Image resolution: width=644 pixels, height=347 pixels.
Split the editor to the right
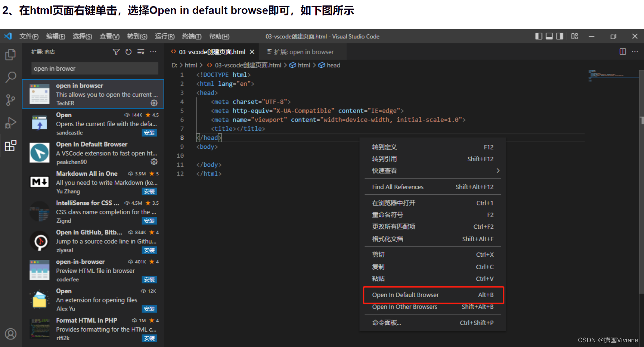(x=623, y=52)
